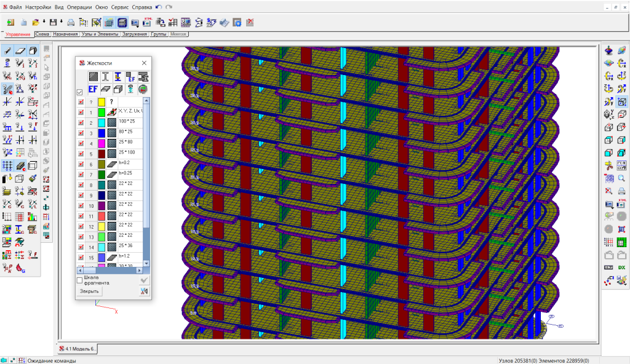Screen dimensions: 630x364
Task: Click the Open file folder icon
Action: click(x=36, y=23)
